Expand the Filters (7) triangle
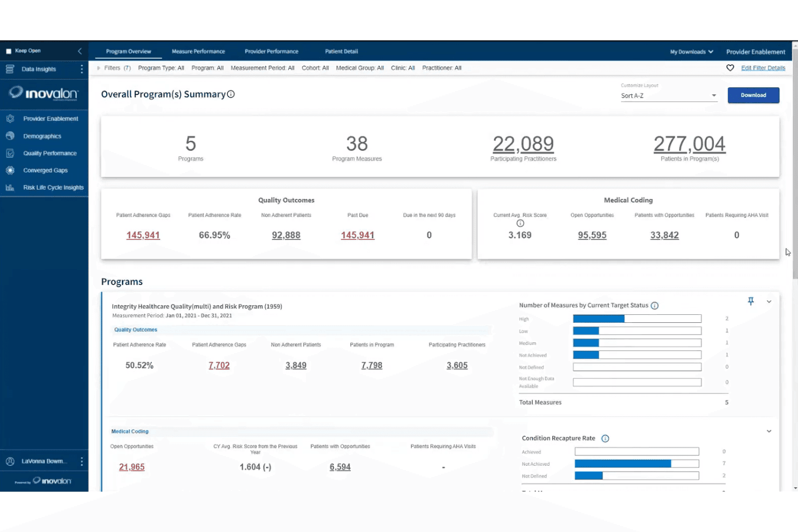Screen dimensions: 798x532 pyautogui.click(x=99, y=68)
